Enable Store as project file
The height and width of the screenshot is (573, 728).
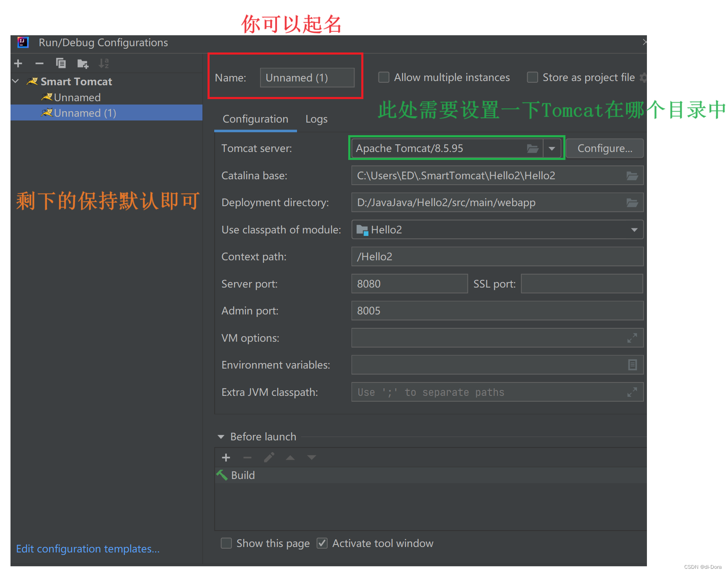[x=532, y=77]
